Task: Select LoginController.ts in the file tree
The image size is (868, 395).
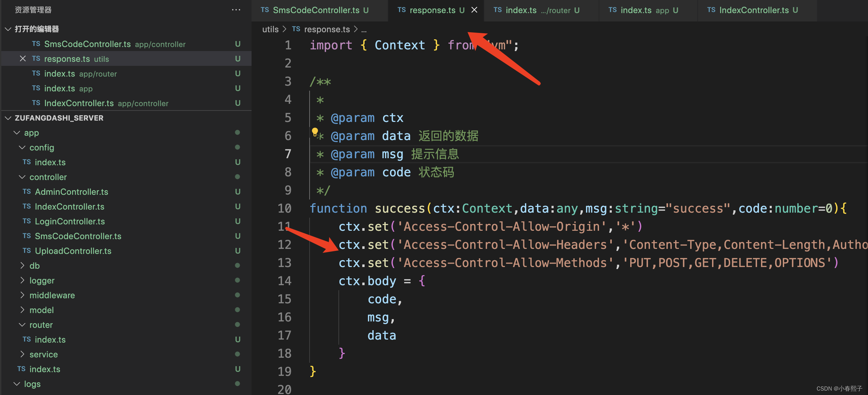Action: pos(69,221)
